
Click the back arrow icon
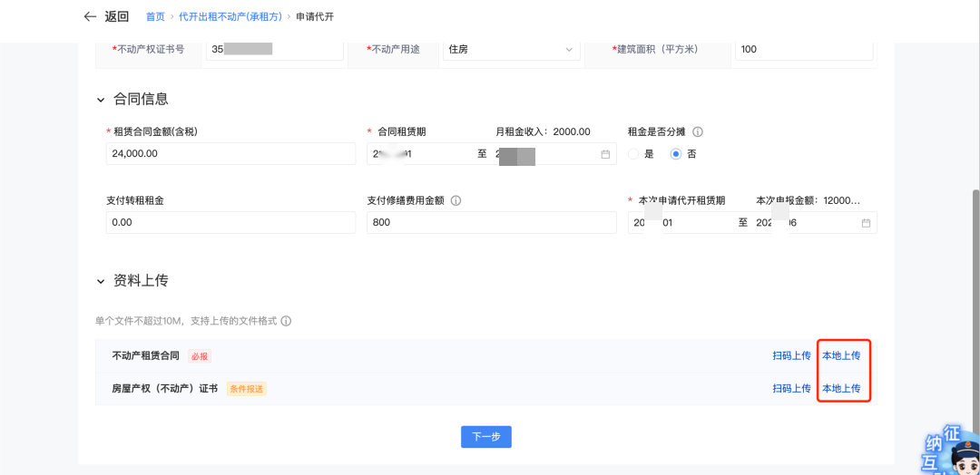point(90,17)
